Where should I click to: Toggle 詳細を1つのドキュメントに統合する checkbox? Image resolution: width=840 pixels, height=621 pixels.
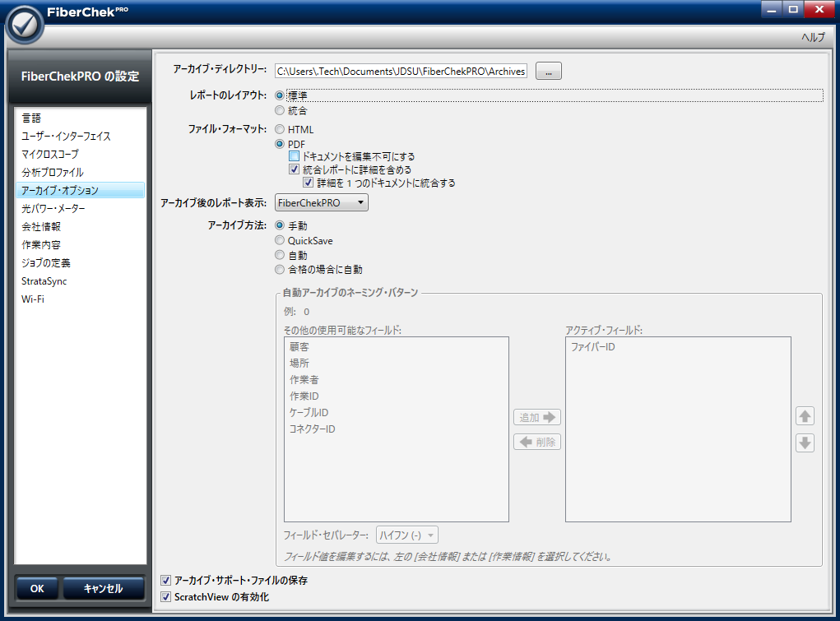pos(308,183)
